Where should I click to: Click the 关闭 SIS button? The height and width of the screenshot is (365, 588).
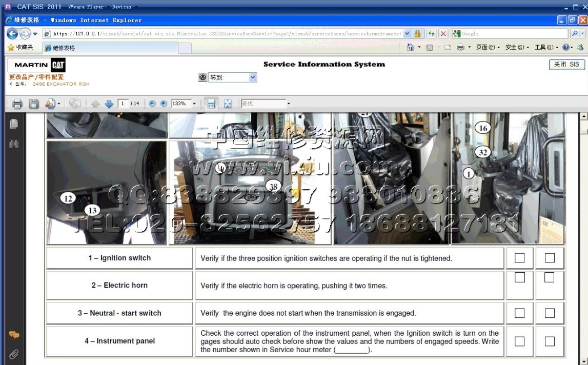(x=566, y=65)
